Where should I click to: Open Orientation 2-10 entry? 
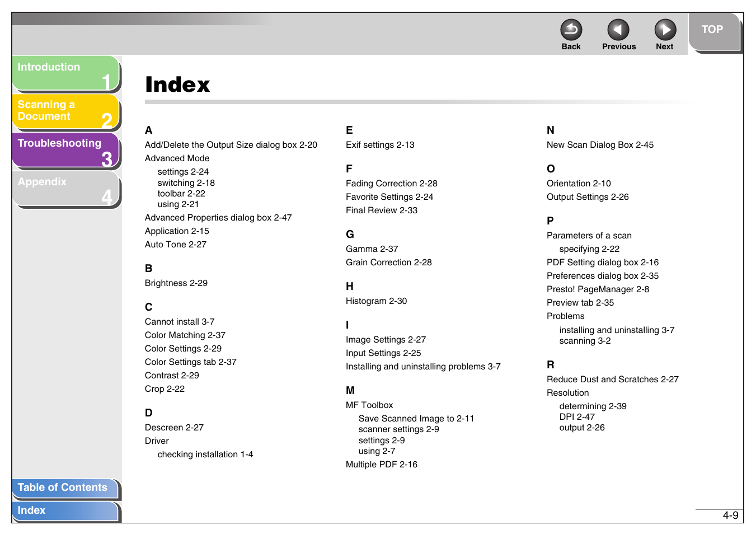(579, 184)
